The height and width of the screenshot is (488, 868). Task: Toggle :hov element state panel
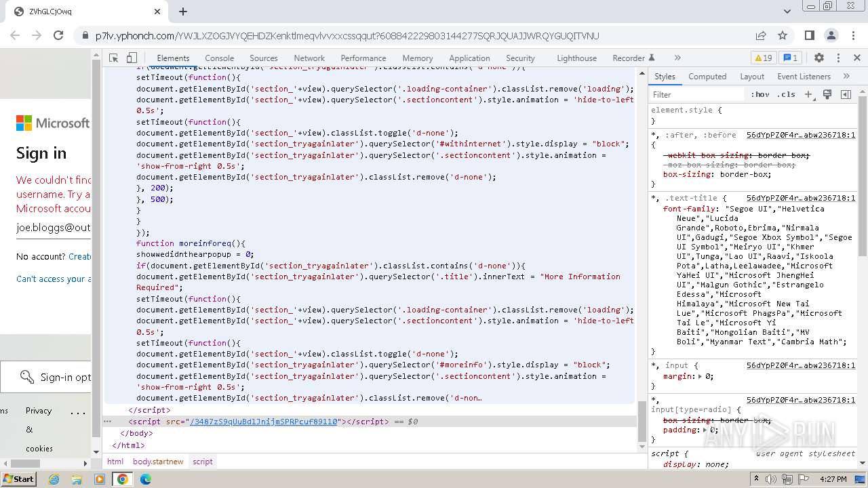(760, 95)
